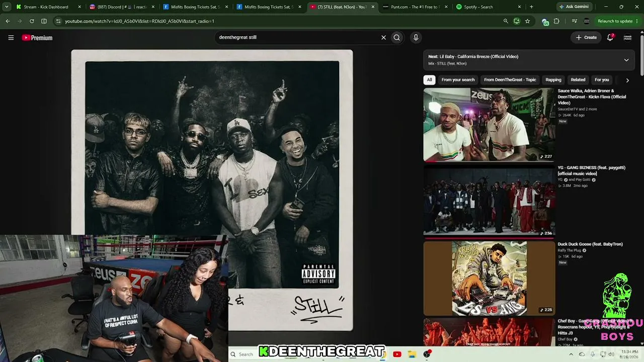The height and width of the screenshot is (362, 644).
Task: Switch to Spotify - Search tab
Action: tap(488, 7)
